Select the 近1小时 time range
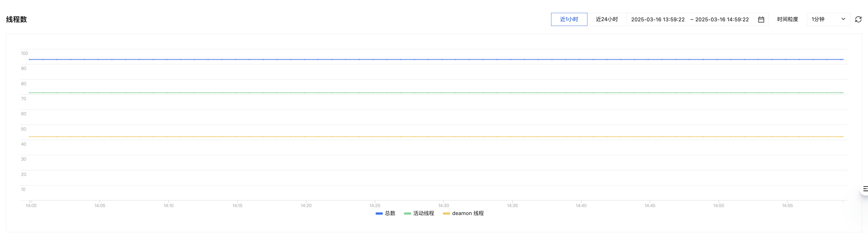This screenshot has height=235, width=868. tap(569, 19)
